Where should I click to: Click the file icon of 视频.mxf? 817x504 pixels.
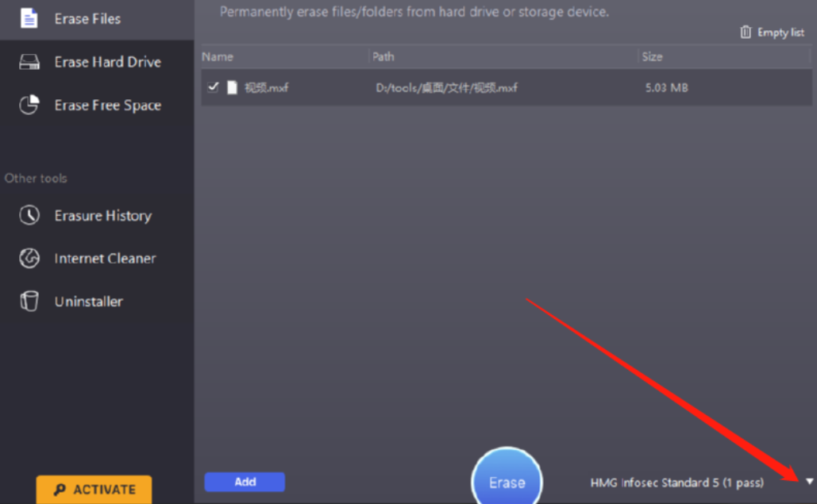click(232, 87)
